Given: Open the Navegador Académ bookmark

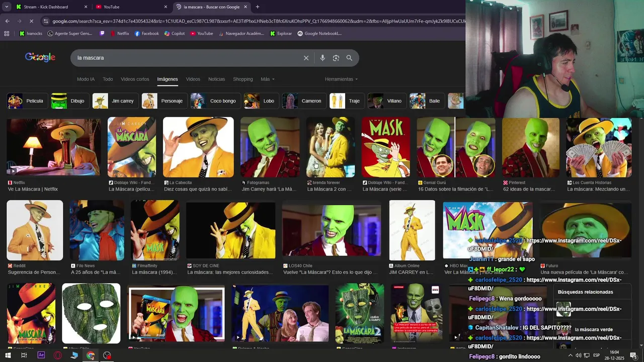Looking at the screenshot, I should click(x=241, y=34).
